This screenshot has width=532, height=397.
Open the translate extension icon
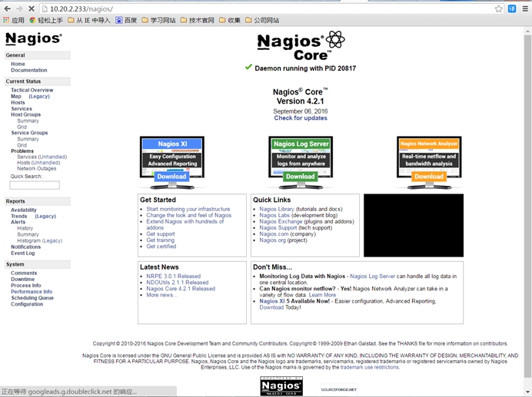[x=512, y=8]
